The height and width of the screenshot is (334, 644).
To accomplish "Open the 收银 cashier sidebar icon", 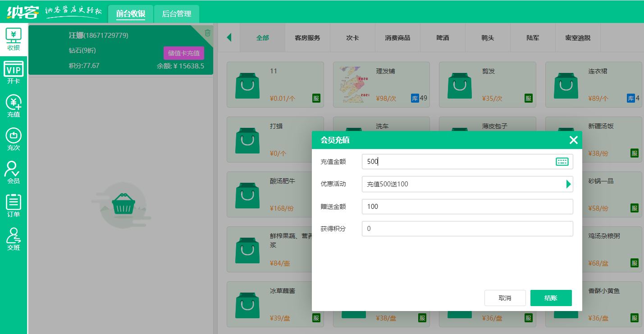I will pyautogui.click(x=14, y=39).
